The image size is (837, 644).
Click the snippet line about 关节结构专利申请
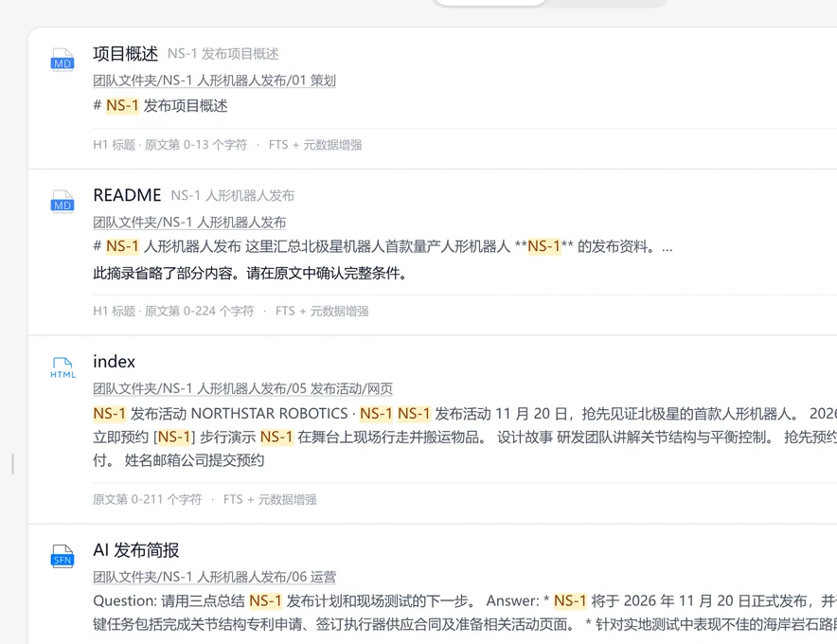(464, 624)
